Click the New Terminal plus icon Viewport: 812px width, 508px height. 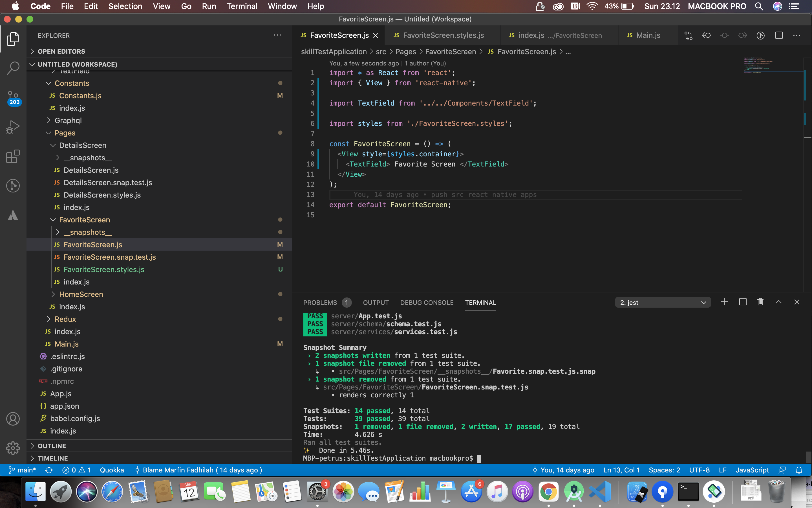click(x=724, y=302)
